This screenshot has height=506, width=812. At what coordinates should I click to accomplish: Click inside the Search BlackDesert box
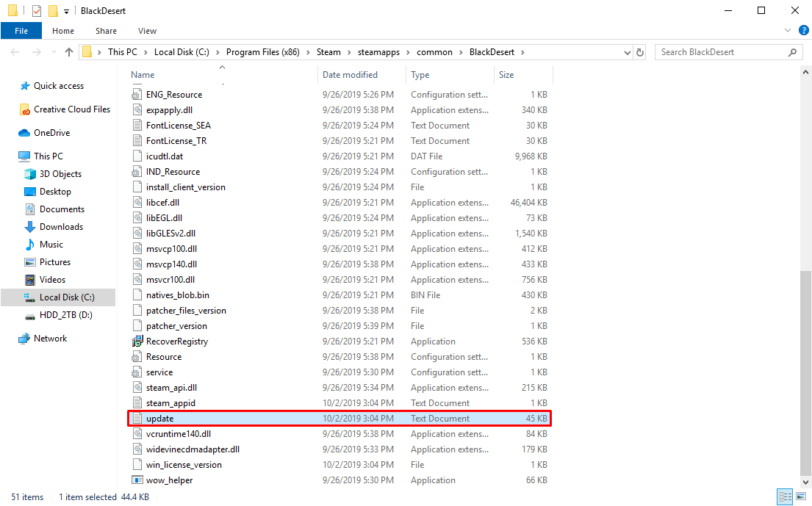(720, 52)
